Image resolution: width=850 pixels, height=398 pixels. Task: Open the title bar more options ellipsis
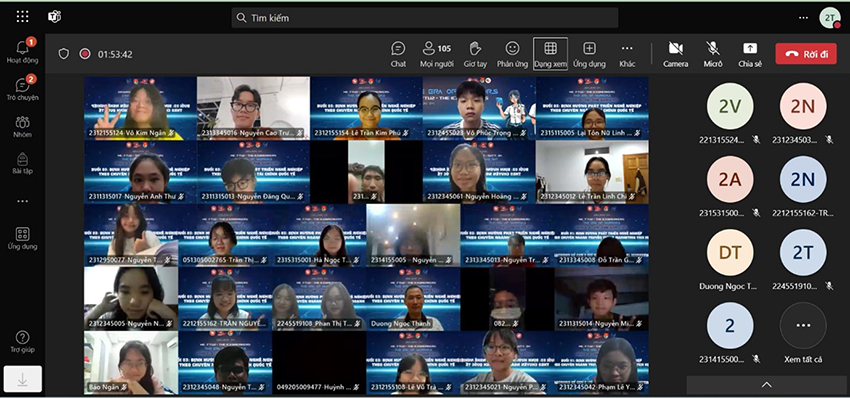[803, 18]
